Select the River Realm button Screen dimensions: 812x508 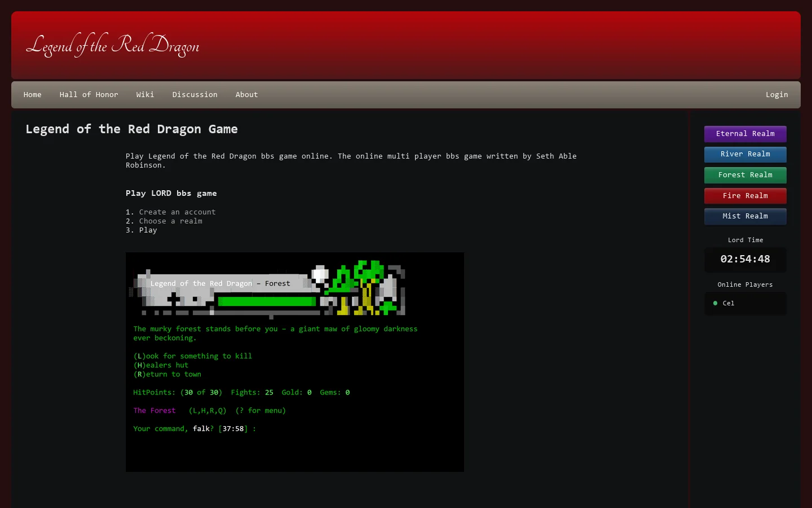pyautogui.click(x=745, y=154)
